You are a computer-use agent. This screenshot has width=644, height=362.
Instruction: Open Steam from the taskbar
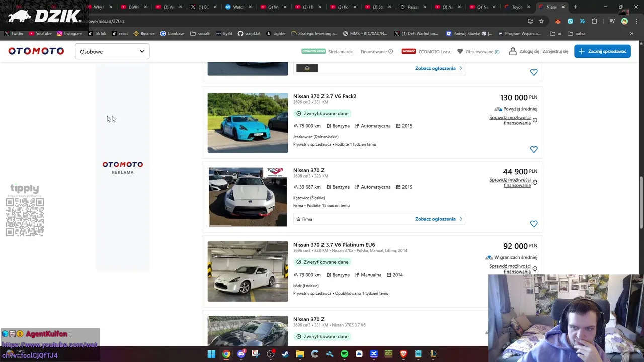click(285, 354)
